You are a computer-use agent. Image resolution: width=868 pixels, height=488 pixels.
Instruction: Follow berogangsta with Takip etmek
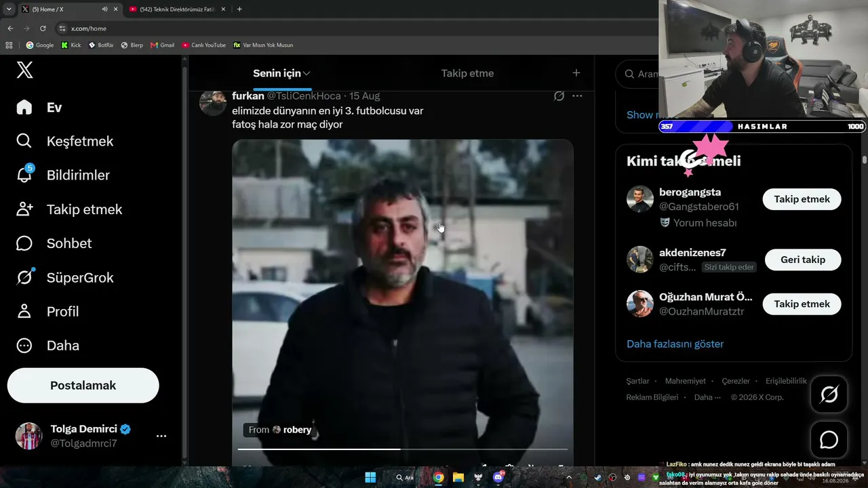(x=802, y=199)
